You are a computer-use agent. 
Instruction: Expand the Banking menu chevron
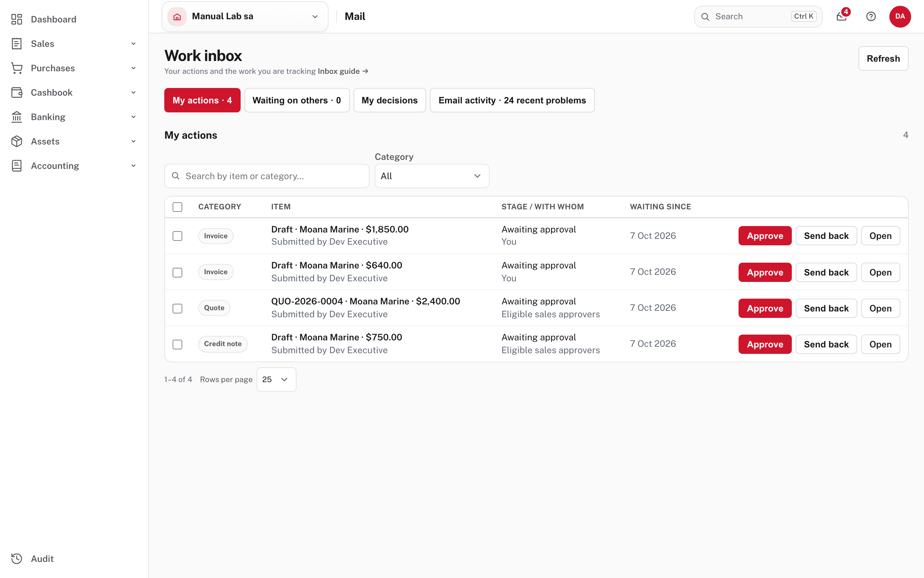[x=134, y=117]
